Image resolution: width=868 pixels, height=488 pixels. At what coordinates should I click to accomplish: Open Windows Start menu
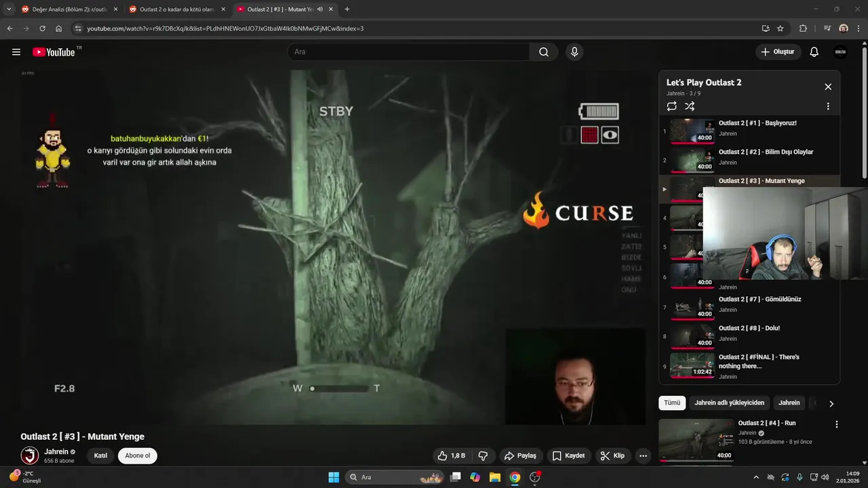pyautogui.click(x=334, y=477)
